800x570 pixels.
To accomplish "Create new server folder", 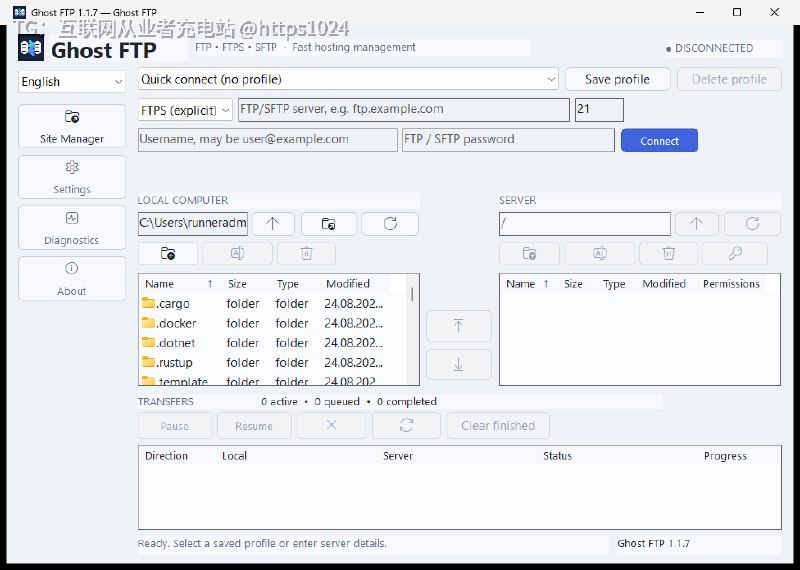I will 530,254.
